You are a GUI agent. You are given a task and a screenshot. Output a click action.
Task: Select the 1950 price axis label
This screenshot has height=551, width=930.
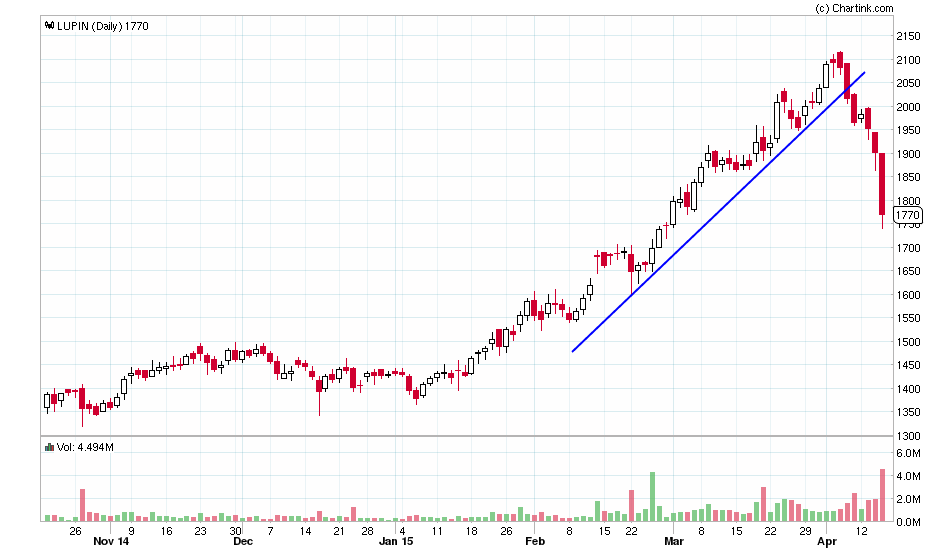(x=908, y=130)
